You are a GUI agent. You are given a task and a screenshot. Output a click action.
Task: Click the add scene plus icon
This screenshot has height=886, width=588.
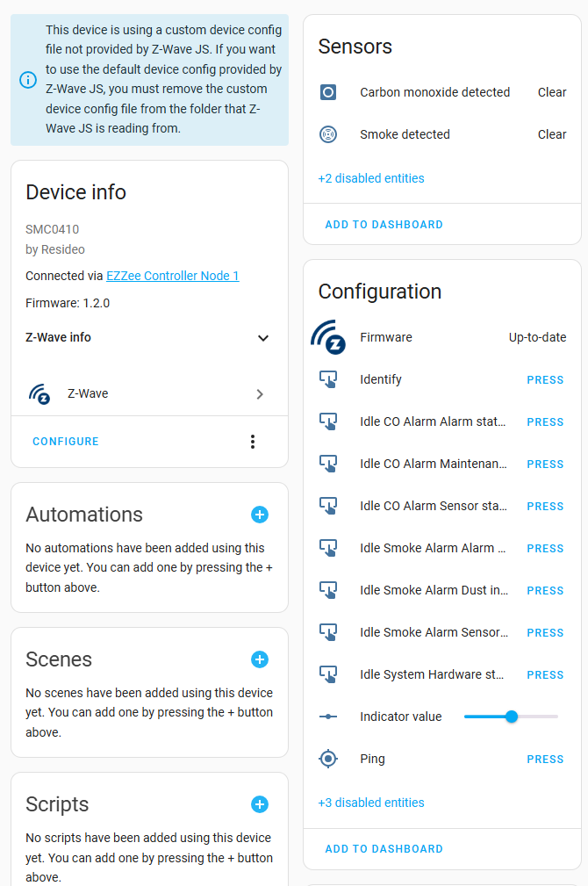(x=259, y=659)
